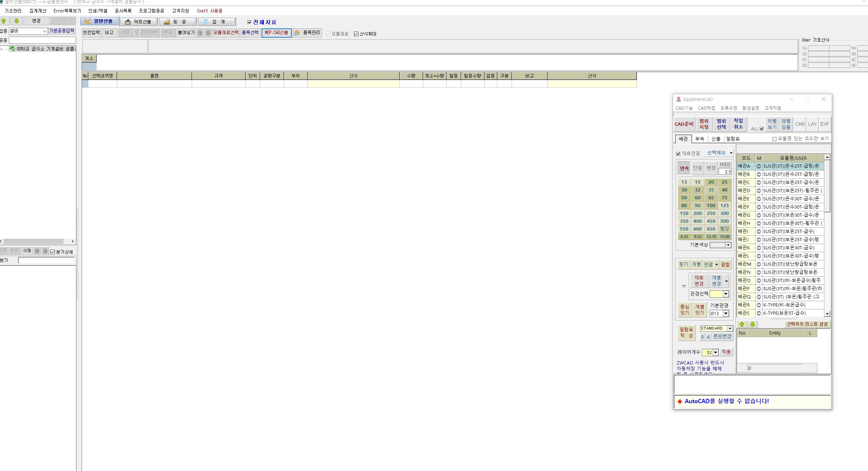The image size is (868, 471).
Task: Click green up arrow in left panel toolbar
Action: coord(4,21)
